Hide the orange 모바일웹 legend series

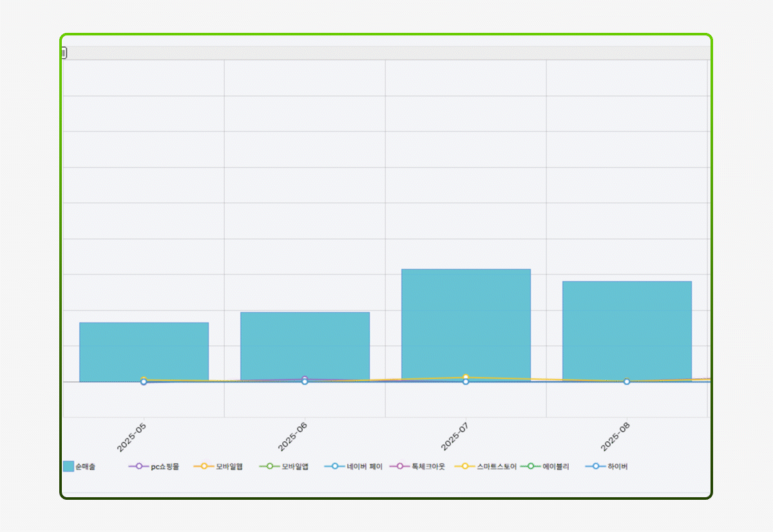pyautogui.click(x=204, y=466)
